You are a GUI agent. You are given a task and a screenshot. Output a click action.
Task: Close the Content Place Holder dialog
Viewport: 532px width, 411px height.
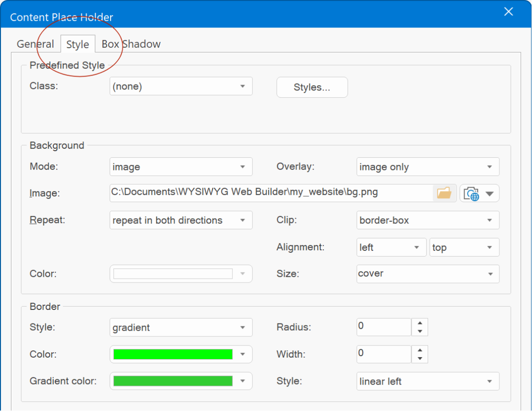click(x=508, y=12)
